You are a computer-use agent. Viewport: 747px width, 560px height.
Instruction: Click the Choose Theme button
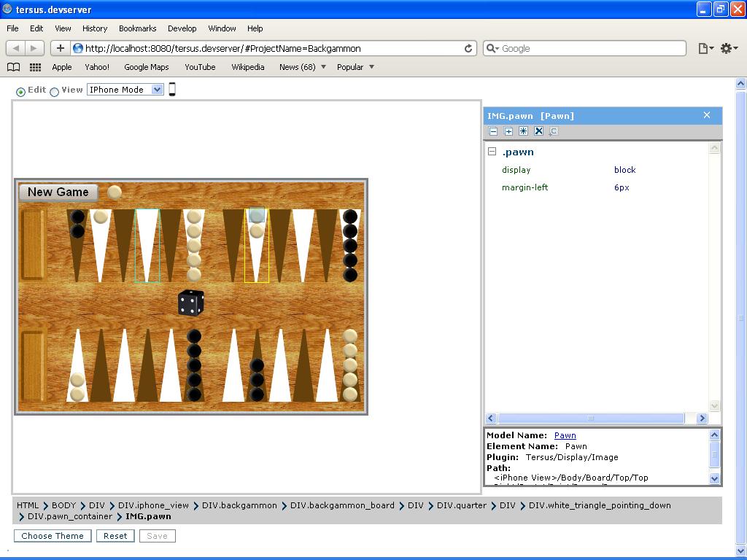(53, 536)
